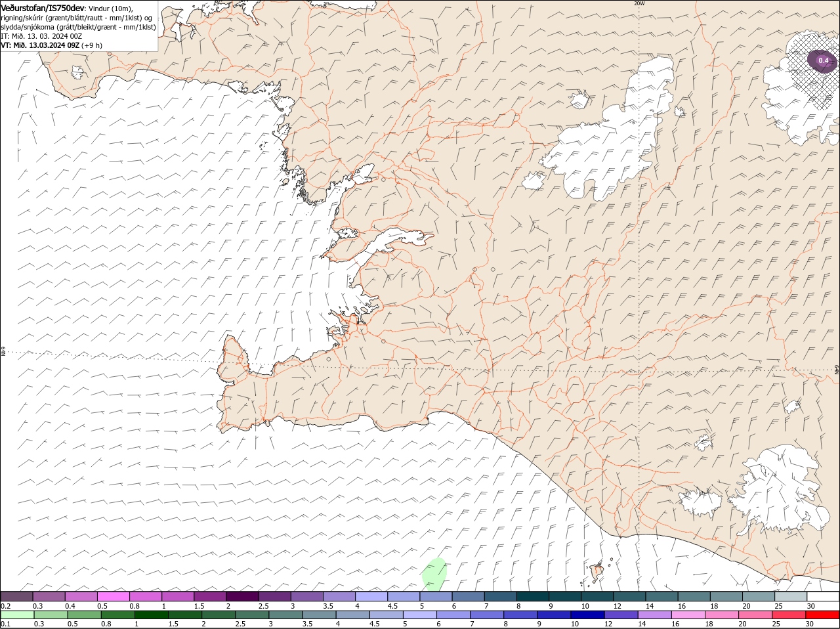Click the rigning/skúrir legend description line
The width and height of the screenshot is (840, 629).
tap(76, 17)
